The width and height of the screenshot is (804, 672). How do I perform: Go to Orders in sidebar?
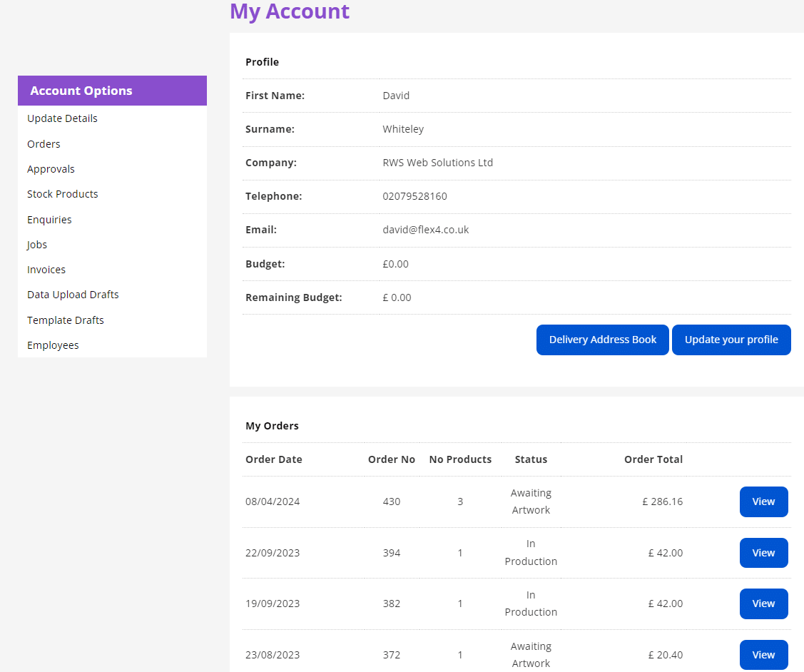pos(44,144)
